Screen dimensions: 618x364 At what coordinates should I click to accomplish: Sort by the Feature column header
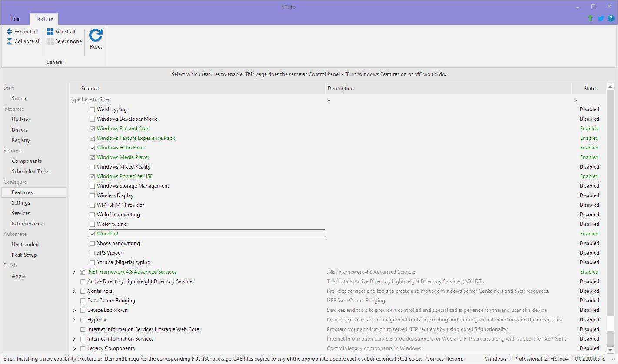[197, 89]
